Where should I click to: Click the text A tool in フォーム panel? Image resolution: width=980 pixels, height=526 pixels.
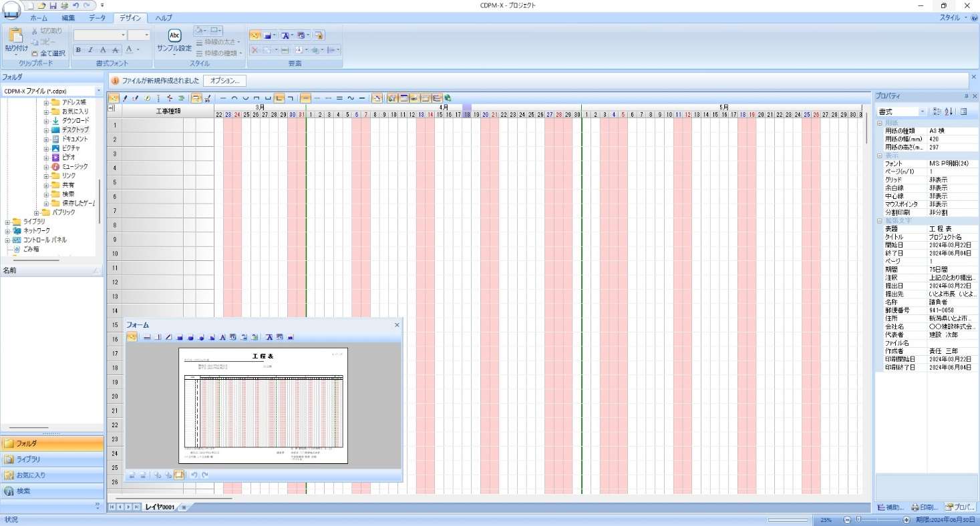tap(222, 337)
